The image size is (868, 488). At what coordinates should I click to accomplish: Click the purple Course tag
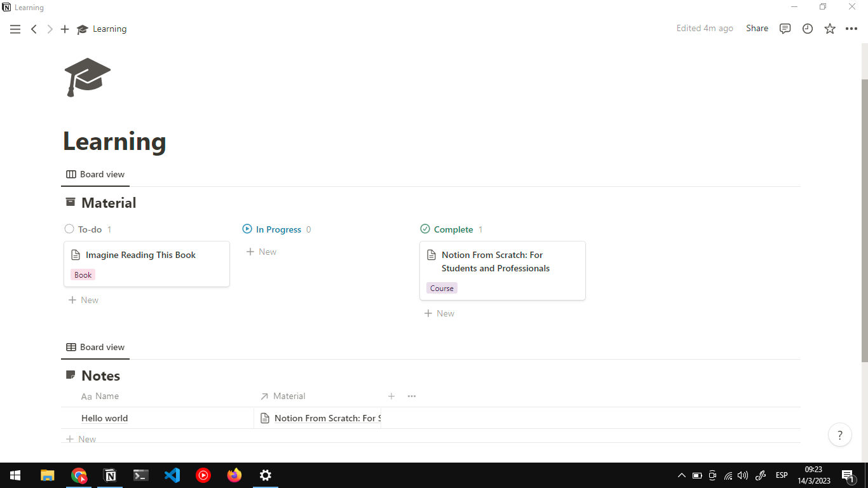[442, 288]
